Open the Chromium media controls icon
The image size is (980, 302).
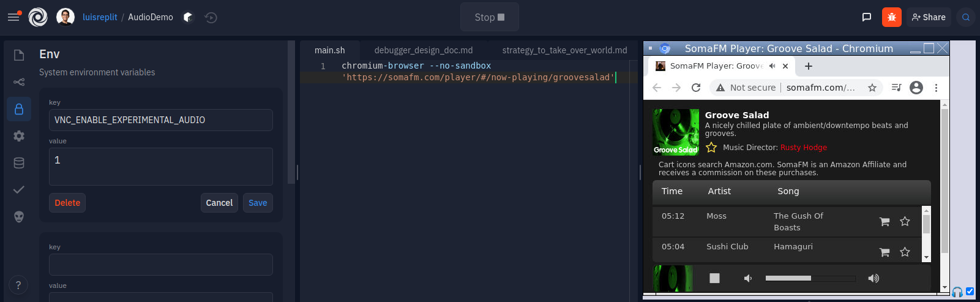coord(897,88)
